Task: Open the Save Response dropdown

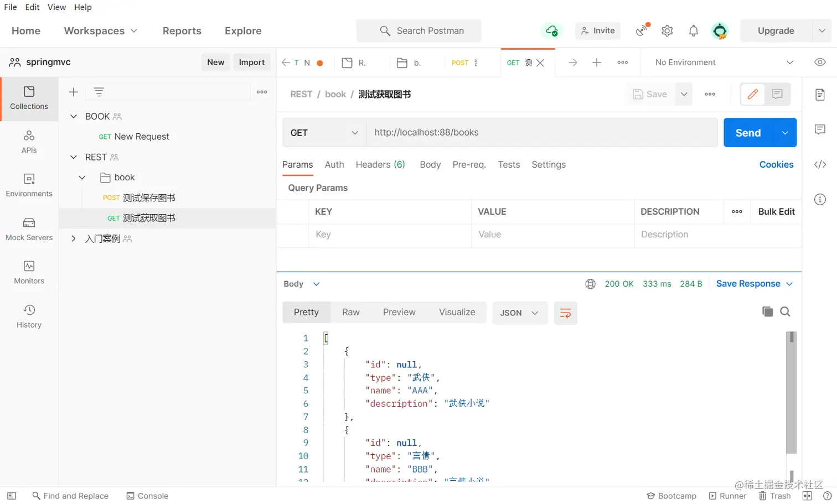Action: [755, 284]
